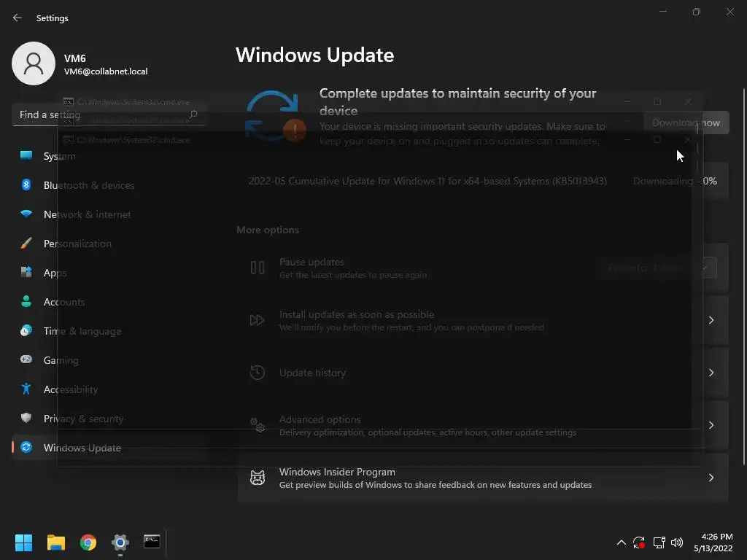
Task: Click the Downloading - 0% status text
Action: tap(675, 181)
